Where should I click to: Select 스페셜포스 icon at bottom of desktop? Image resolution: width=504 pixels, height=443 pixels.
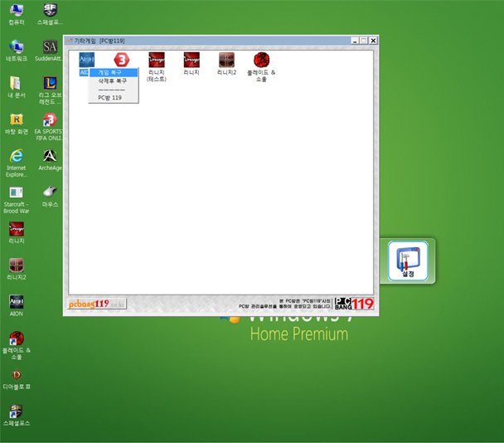pos(17,416)
